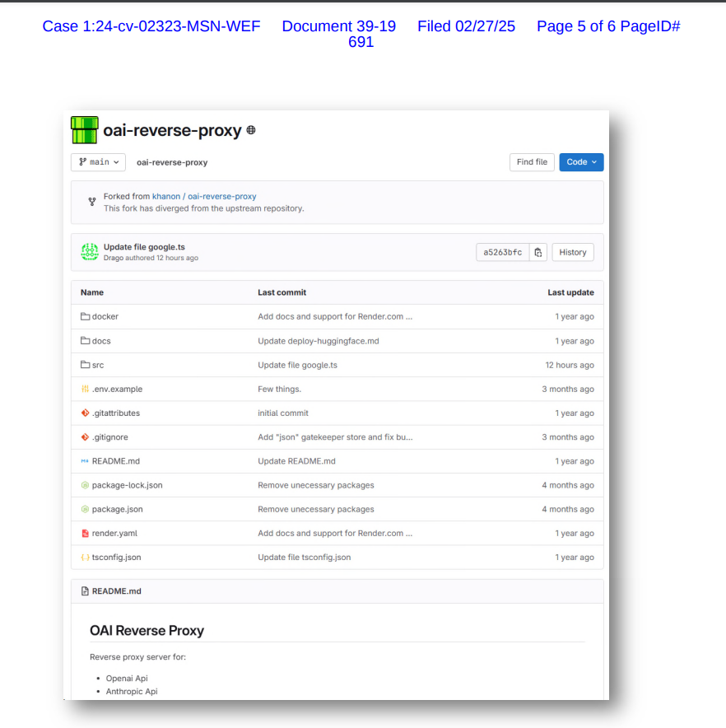Click the README.md panel document icon

pyautogui.click(x=85, y=591)
